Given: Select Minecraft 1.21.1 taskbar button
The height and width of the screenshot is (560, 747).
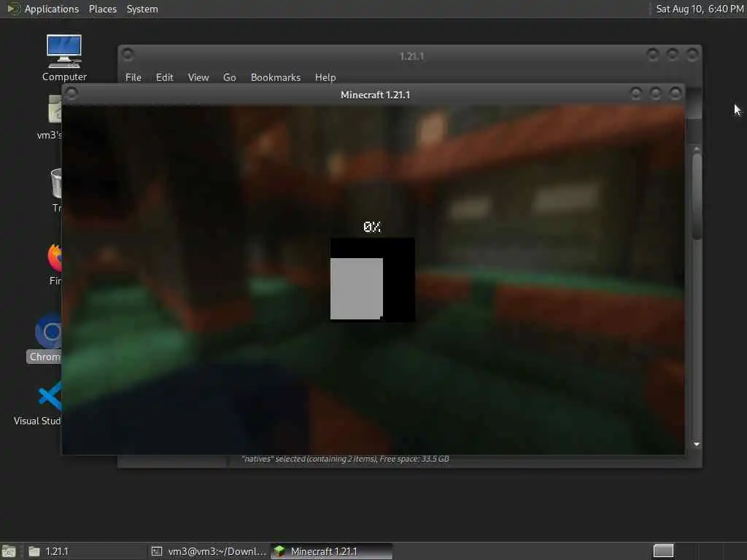Looking at the screenshot, I should pyautogui.click(x=332, y=551).
